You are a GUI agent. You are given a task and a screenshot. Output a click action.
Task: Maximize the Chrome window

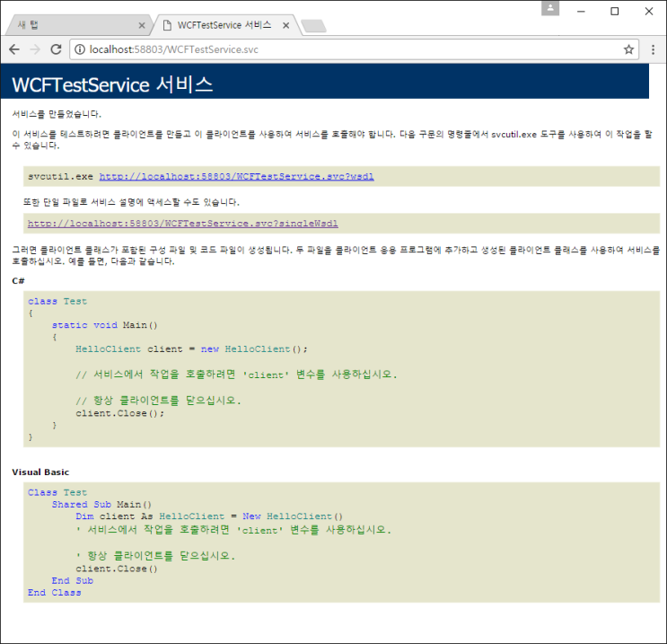click(615, 11)
